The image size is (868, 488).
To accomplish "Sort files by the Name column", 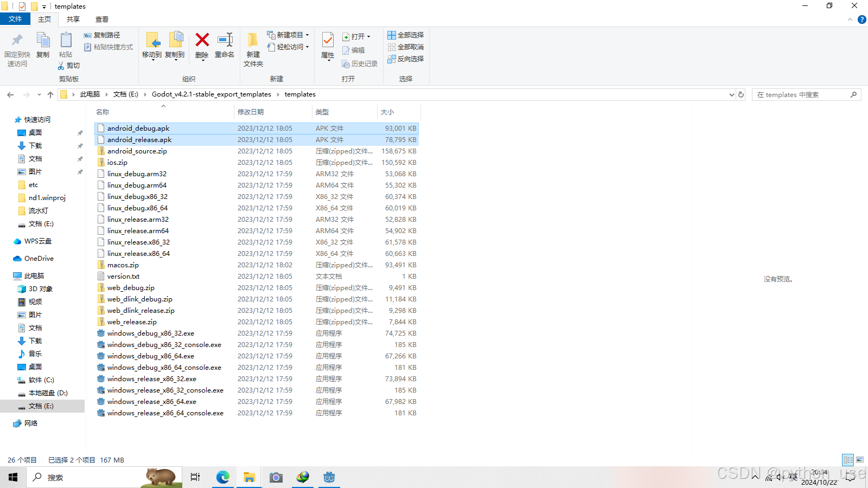I will coord(163,112).
